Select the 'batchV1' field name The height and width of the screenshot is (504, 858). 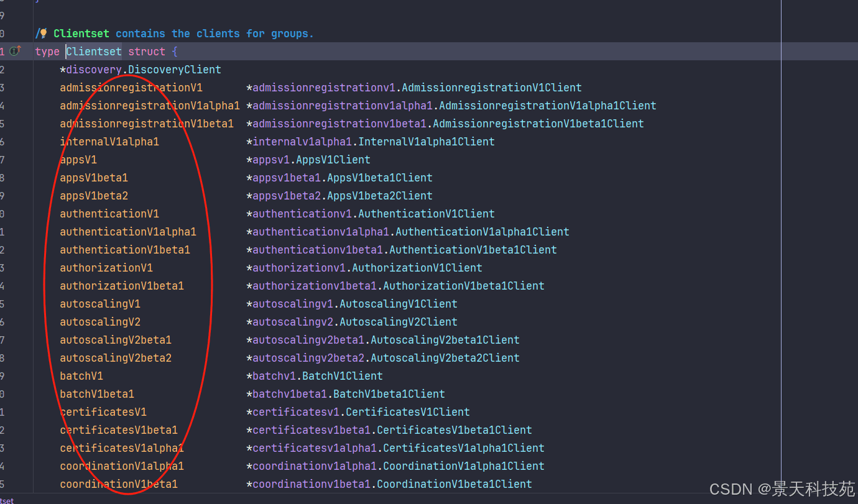(81, 376)
